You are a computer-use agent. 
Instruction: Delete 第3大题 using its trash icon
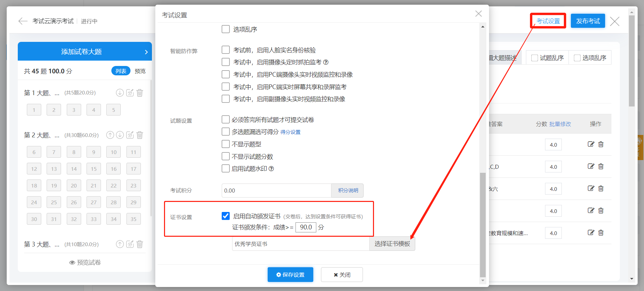coord(140,244)
